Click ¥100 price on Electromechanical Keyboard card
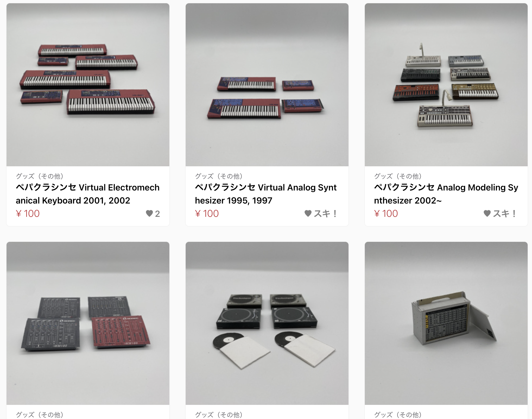 click(x=28, y=213)
